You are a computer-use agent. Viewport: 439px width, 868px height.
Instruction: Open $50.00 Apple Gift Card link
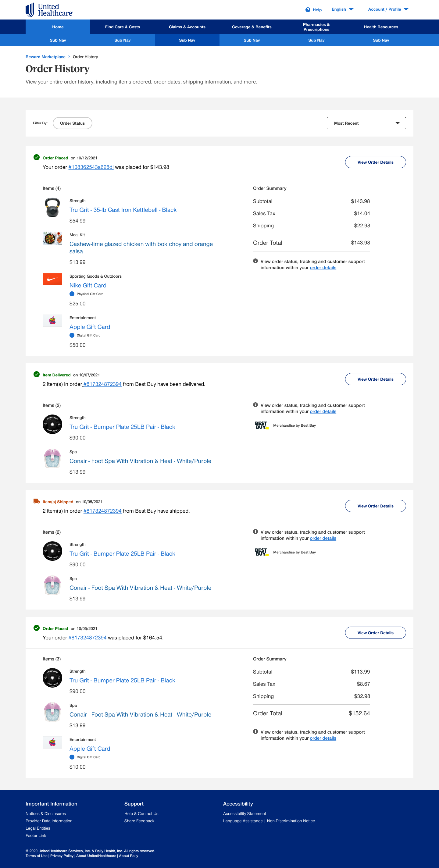pos(90,327)
